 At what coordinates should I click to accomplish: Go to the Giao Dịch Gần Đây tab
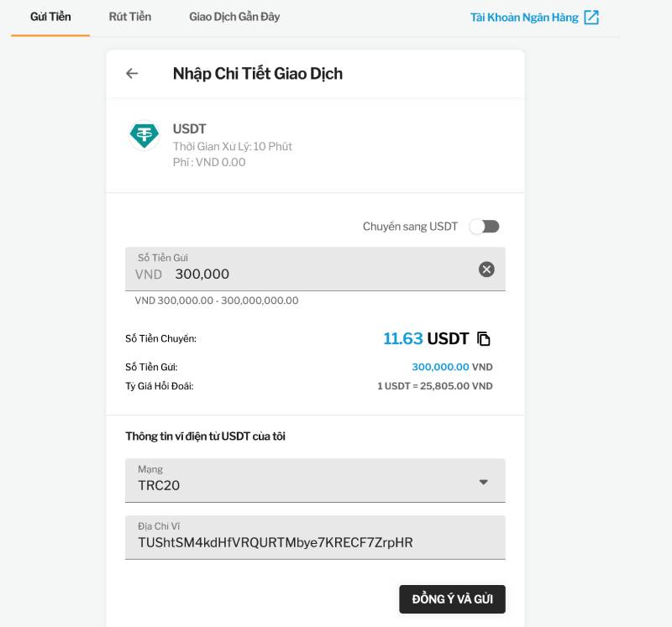coord(234,17)
